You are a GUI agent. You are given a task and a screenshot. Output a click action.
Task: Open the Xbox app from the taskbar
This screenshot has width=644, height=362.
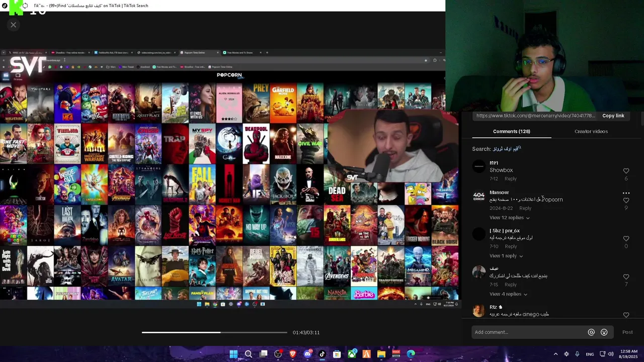pyautogui.click(x=352, y=354)
